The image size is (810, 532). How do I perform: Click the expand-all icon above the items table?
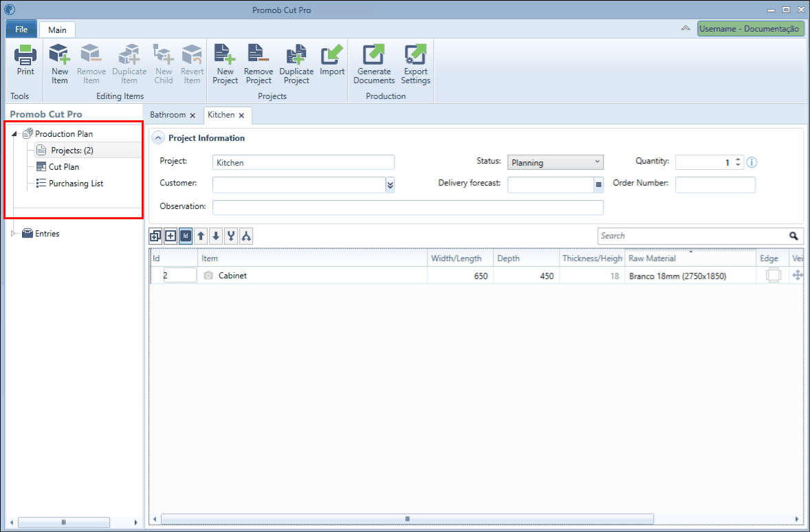pyautogui.click(x=155, y=236)
